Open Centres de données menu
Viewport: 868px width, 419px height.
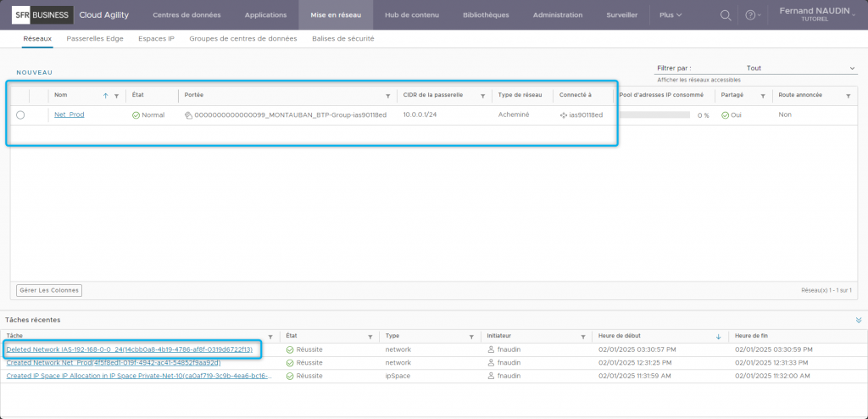pos(186,15)
